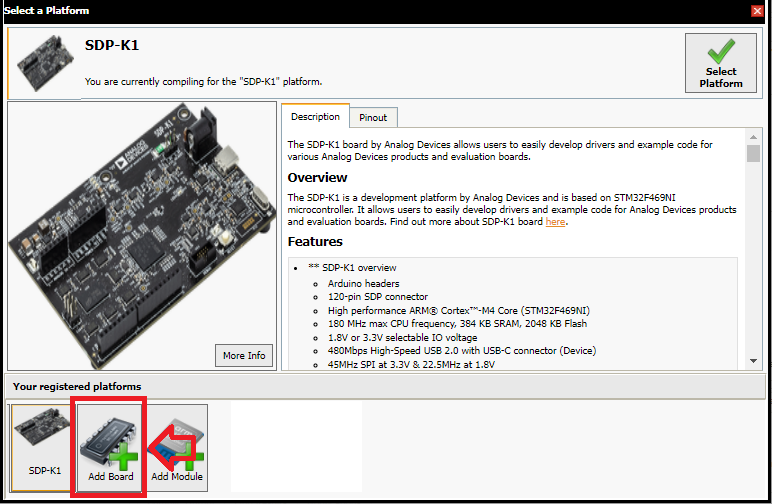Click the '** SDP-K1 overview' bullet
This screenshot has width=772, height=504.
click(x=352, y=268)
